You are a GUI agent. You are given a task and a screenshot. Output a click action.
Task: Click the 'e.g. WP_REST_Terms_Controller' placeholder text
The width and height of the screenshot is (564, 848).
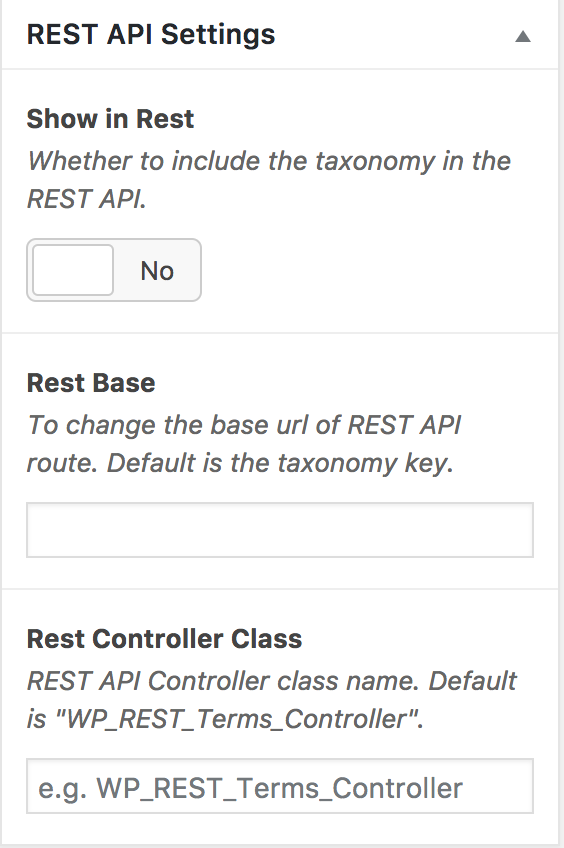click(250, 788)
